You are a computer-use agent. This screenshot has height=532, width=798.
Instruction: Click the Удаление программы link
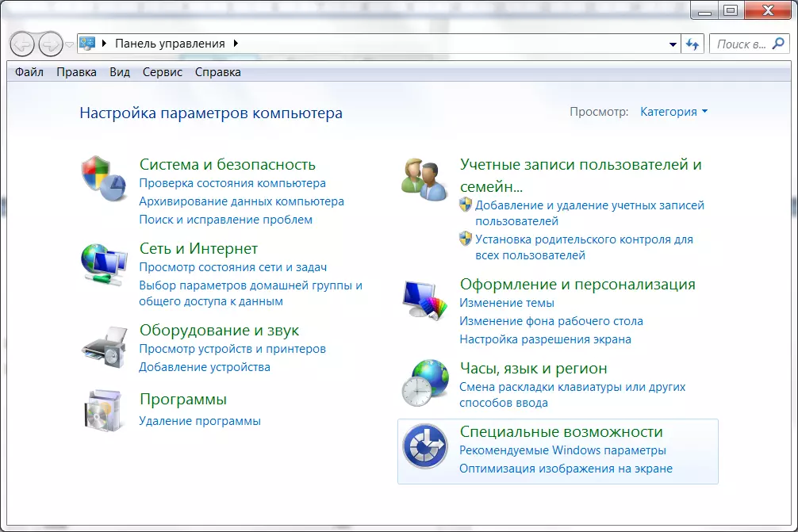(x=200, y=421)
